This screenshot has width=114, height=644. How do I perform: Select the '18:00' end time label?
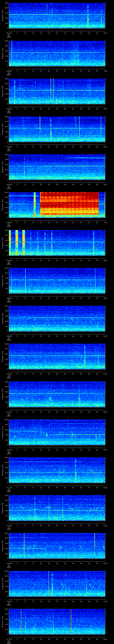pos(105,639)
